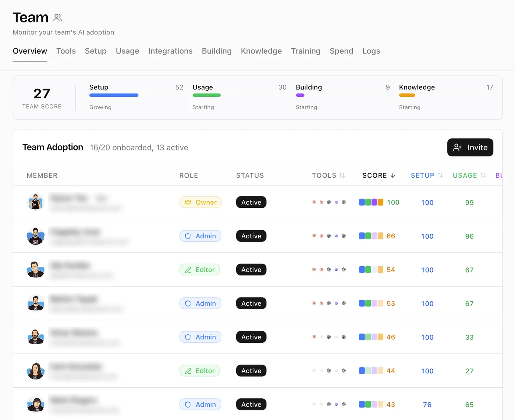Click the ROLE column header
Image resolution: width=515 pixels, height=420 pixels.
point(189,175)
